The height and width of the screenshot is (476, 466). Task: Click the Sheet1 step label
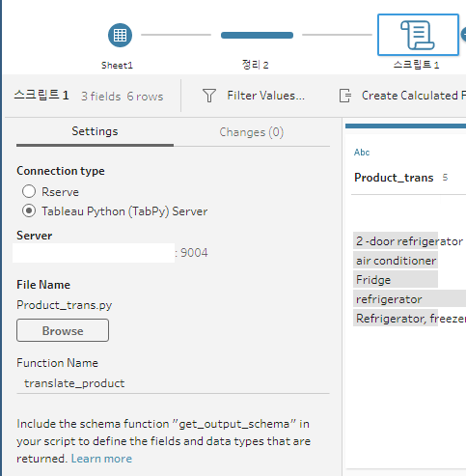click(117, 66)
